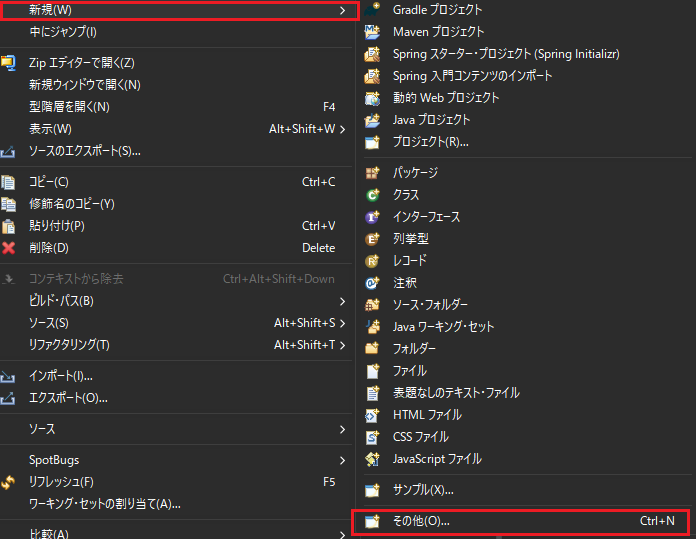696x539 pixels.
Task: Click the red 削除 delete icon
Action: (x=8, y=248)
